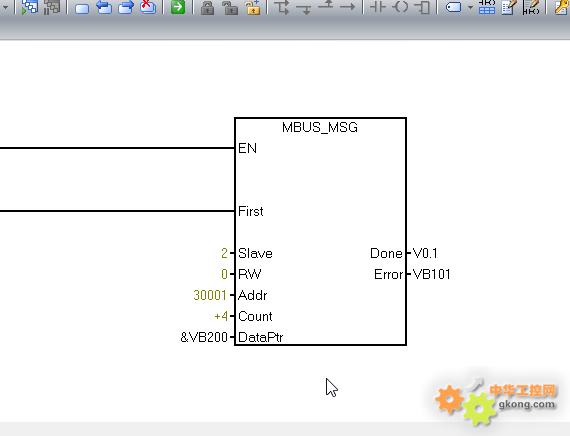
Task: Click the toggle bookmark icon
Action: 82,8
